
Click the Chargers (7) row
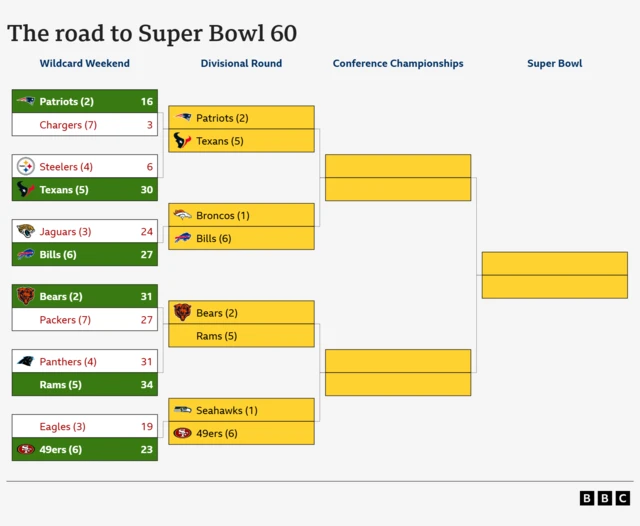point(85,124)
